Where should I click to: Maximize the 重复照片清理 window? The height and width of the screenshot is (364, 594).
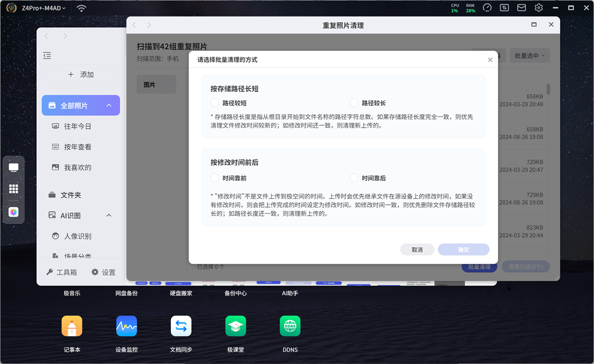tap(534, 25)
